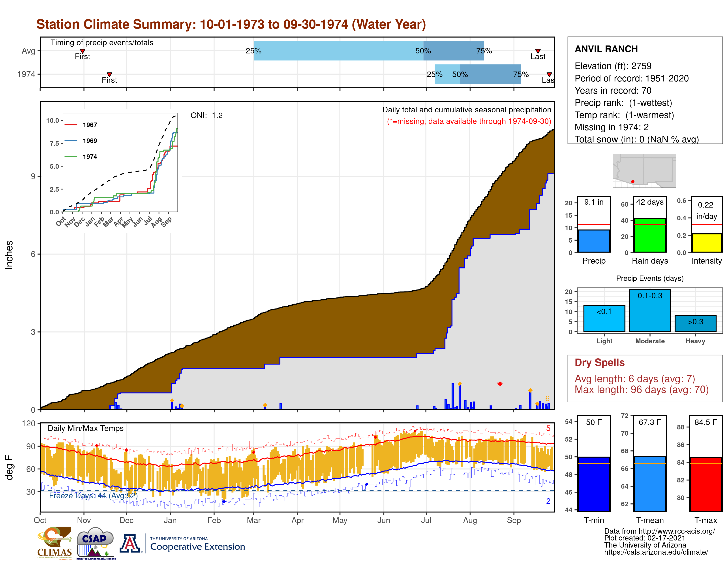
Task: Click the 9.1 in precip value
Action: point(594,202)
